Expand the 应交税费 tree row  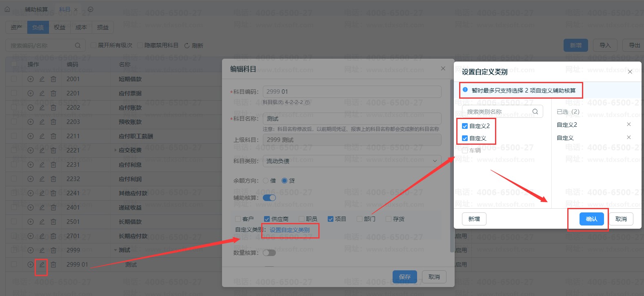115,150
